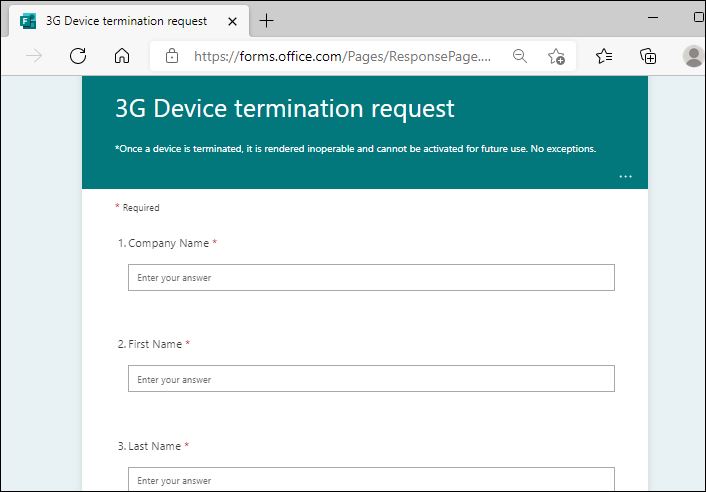
Task: Open the Collections icon
Action: [x=648, y=56]
